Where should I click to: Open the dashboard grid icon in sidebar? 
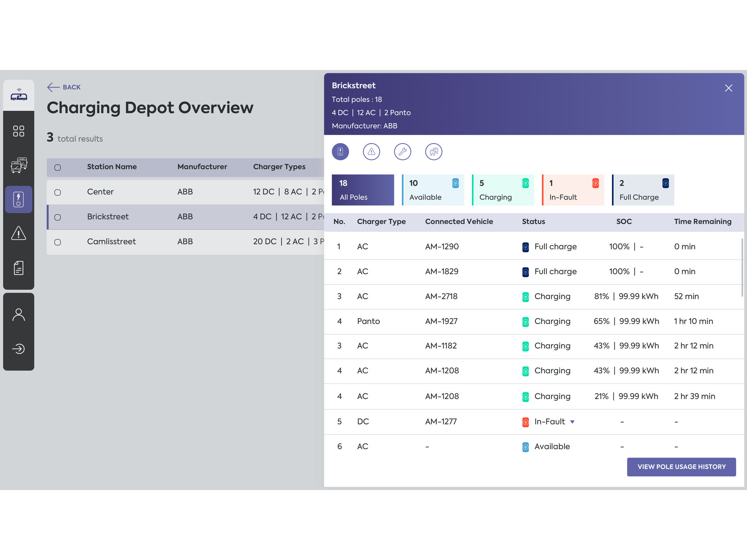(19, 132)
